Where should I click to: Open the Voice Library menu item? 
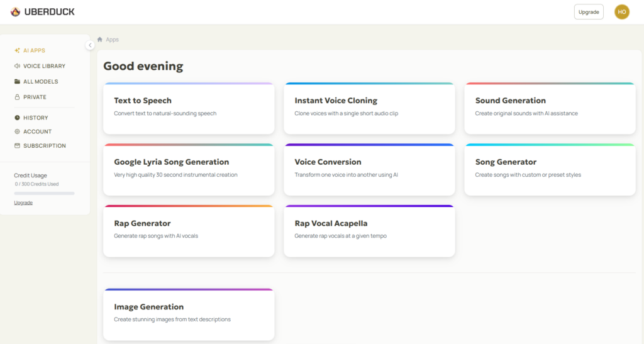[x=40, y=66]
